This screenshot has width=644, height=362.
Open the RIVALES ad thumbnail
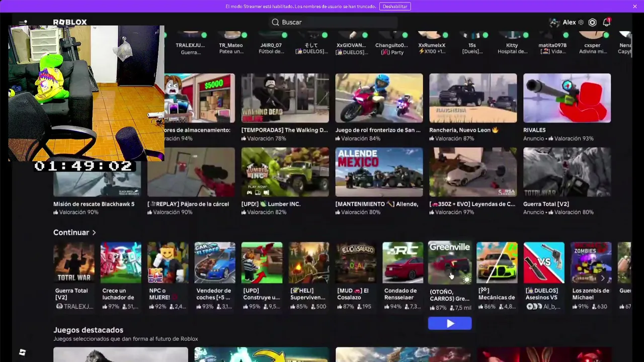pyautogui.click(x=567, y=98)
